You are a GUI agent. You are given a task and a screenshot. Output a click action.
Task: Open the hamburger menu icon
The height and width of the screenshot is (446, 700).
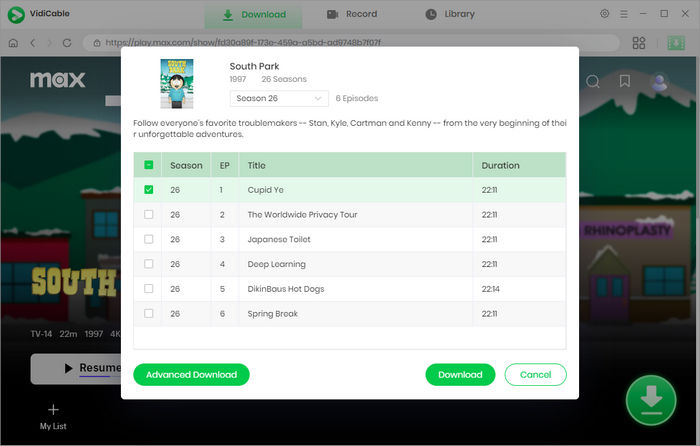point(624,14)
